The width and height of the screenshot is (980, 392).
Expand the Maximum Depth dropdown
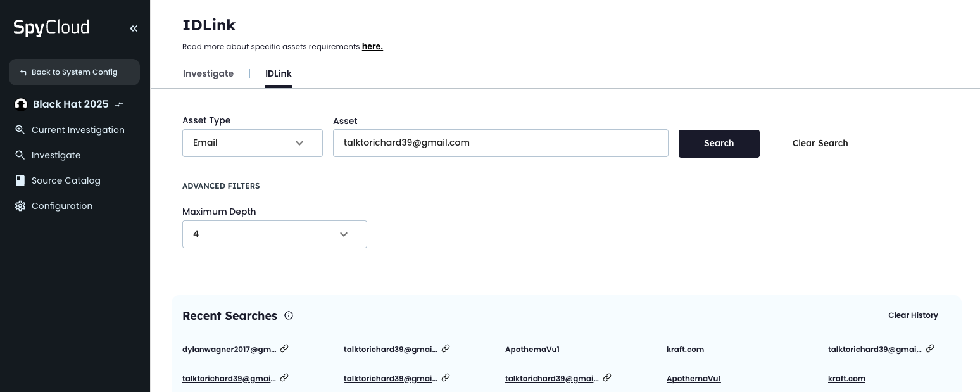coord(275,234)
